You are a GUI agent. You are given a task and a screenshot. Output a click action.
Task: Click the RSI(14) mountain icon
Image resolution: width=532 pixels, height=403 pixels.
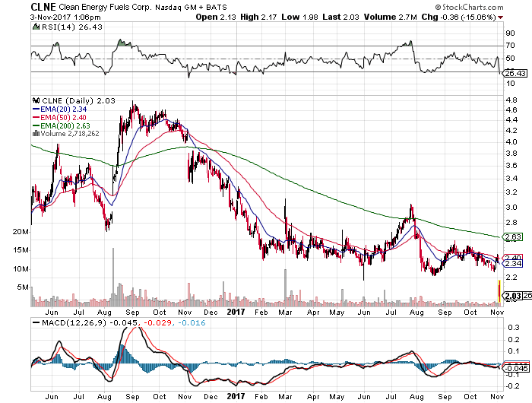(36, 27)
